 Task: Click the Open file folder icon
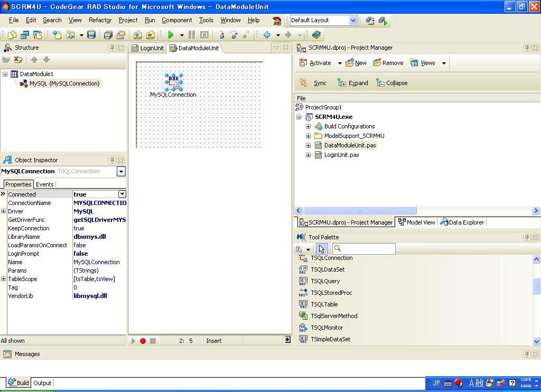click(70, 35)
